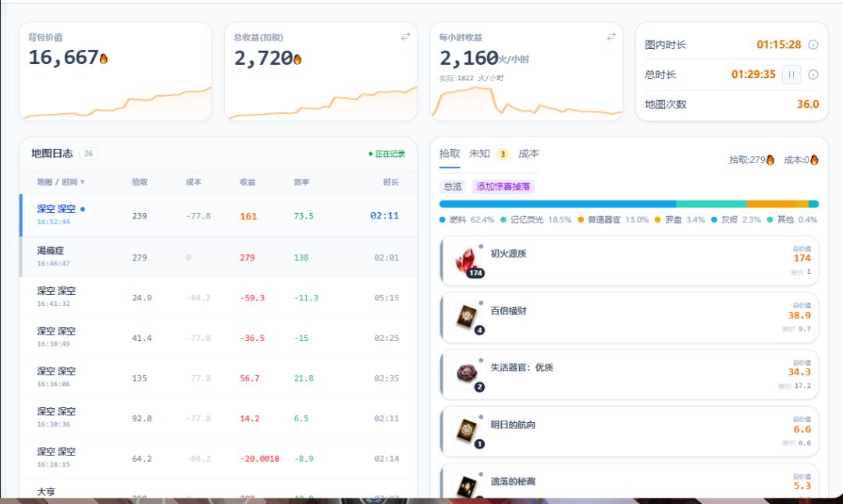
Task: Click the -59.3 profit value
Action: click(252, 298)
